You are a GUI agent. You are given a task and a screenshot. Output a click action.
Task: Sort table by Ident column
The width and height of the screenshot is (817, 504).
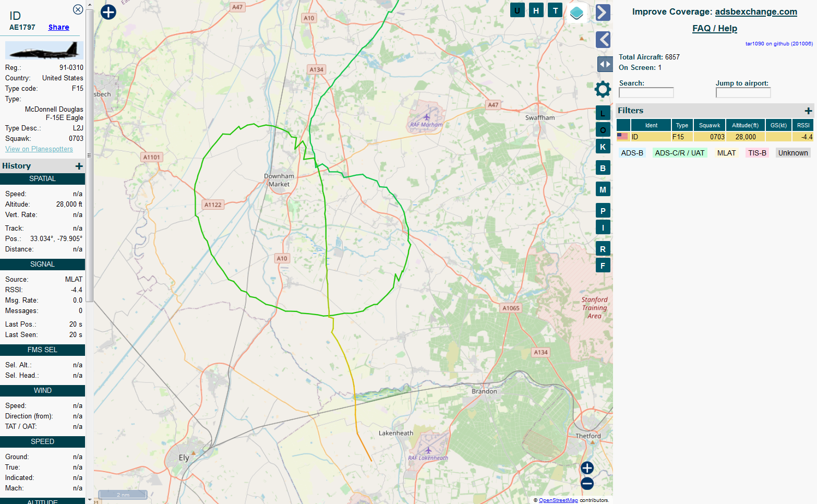[651, 125]
